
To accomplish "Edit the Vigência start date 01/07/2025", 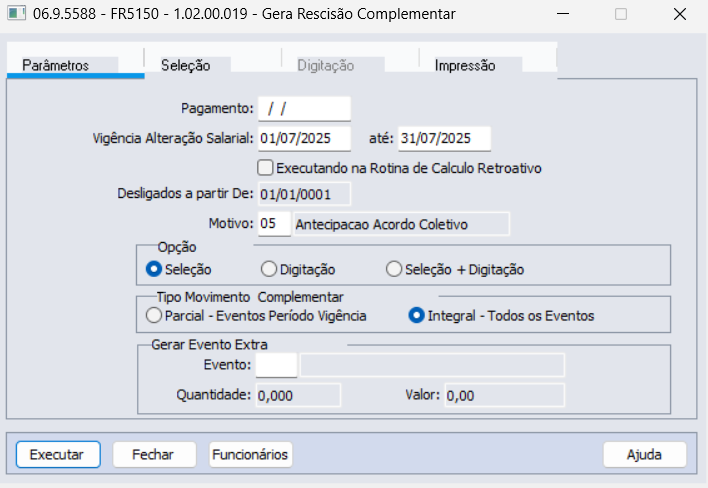I will 304,139.
